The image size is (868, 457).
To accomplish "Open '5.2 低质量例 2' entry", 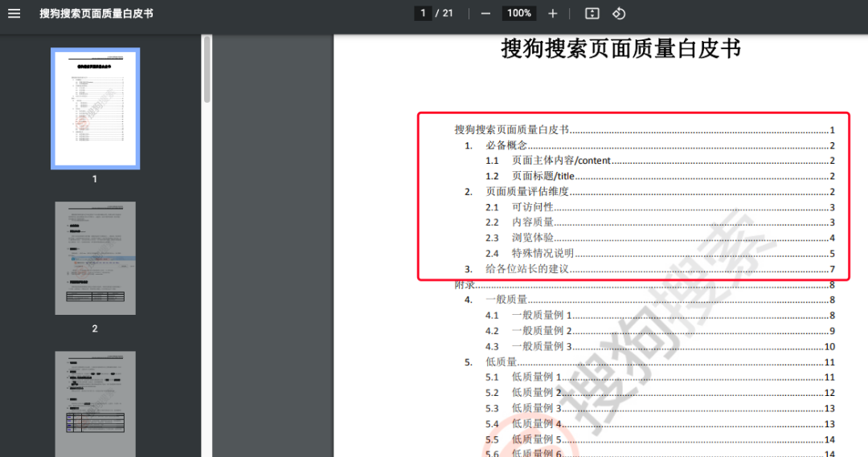I will (x=660, y=393).
